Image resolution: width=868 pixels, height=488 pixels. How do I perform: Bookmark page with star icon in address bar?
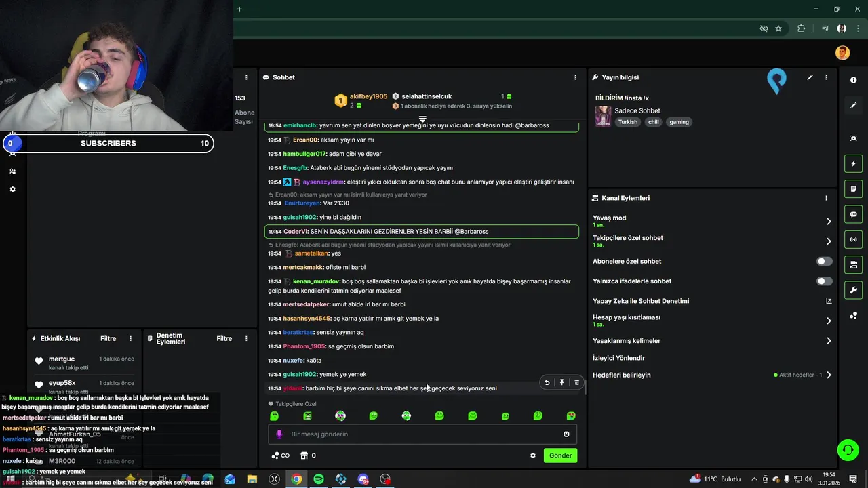coord(778,28)
